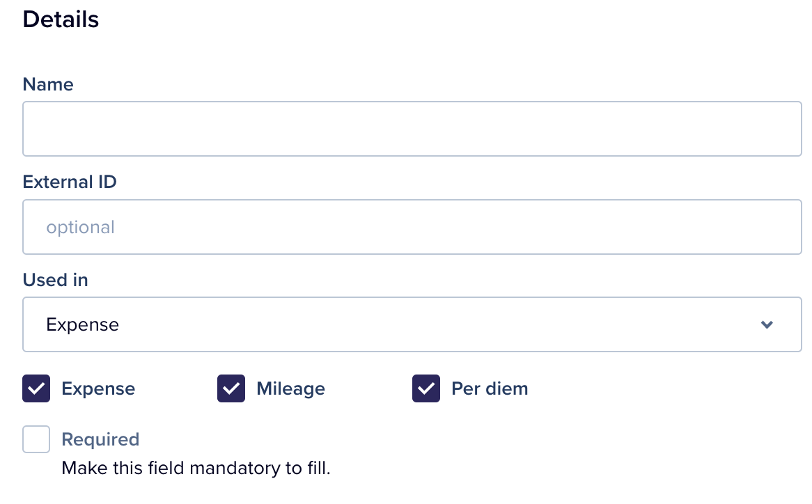Click the mandatory field description text

196,468
